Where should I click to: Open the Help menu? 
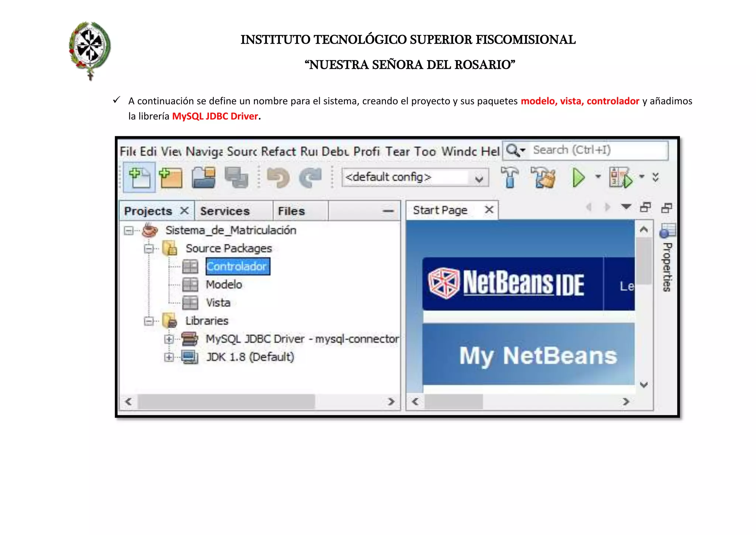pyautogui.click(x=491, y=151)
